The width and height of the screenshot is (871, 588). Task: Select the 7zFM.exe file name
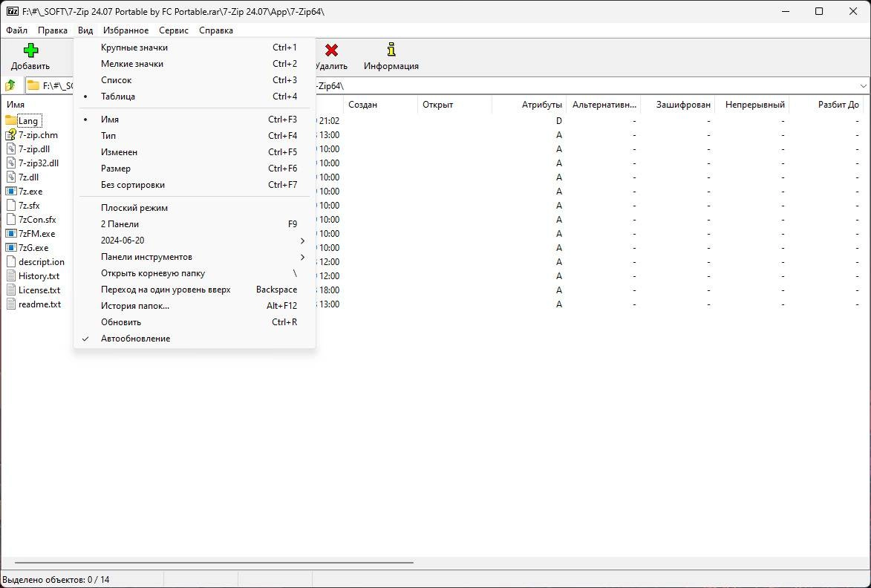[x=36, y=234]
